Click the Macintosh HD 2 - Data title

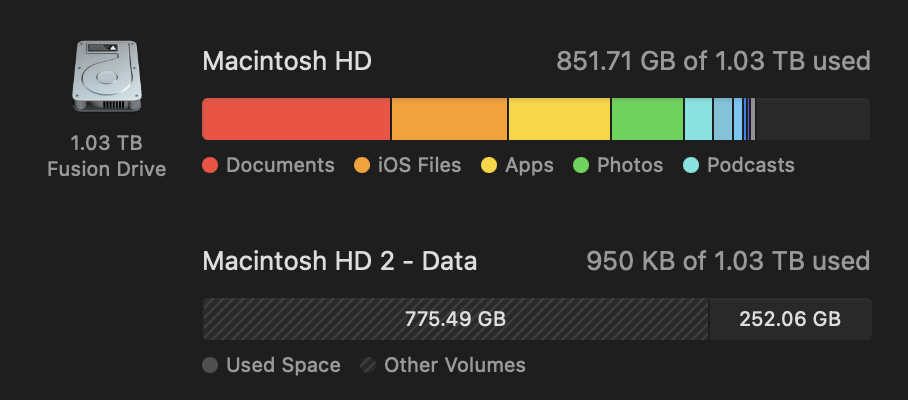(x=339, y=262)
